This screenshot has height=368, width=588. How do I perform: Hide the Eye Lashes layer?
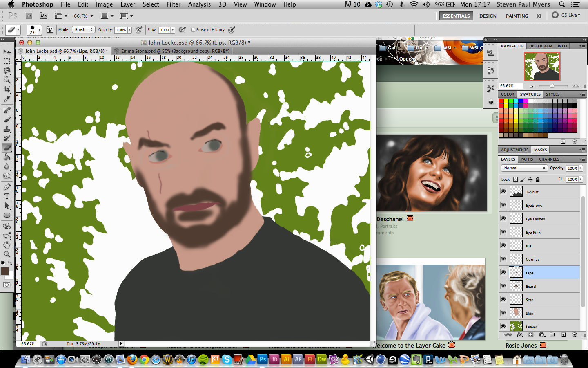(503, 218)
